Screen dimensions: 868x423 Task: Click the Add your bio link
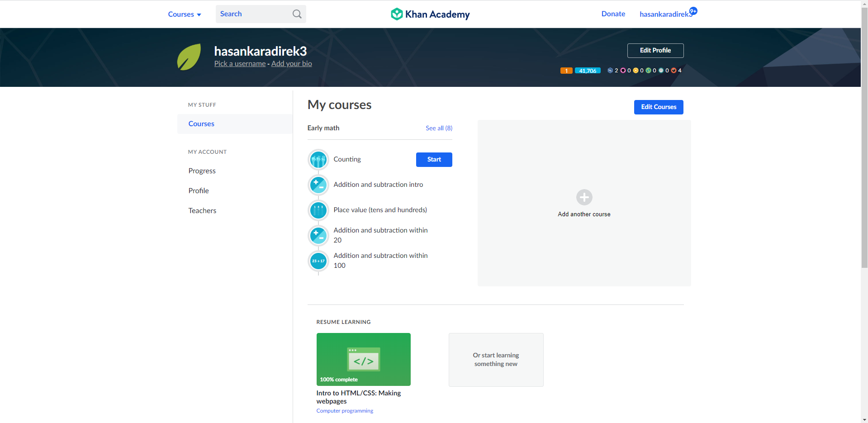tap(292, 64)
